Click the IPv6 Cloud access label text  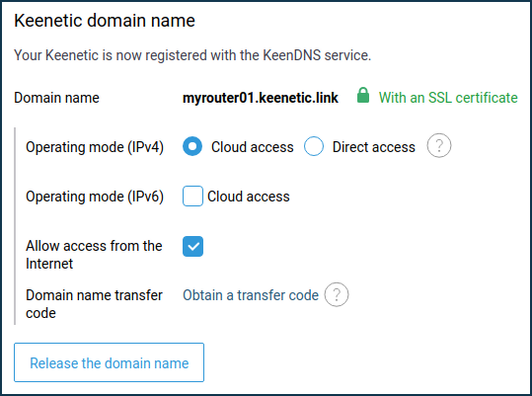(249, 197)
